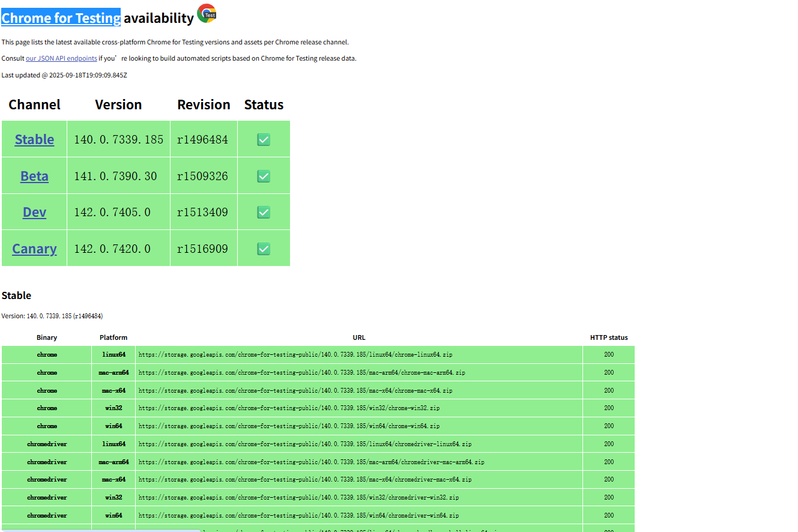This screenshot has width=798, height=532.
Task: Click the 200 status for chrome-linux64.zip
Action: (x=609, y=355)
